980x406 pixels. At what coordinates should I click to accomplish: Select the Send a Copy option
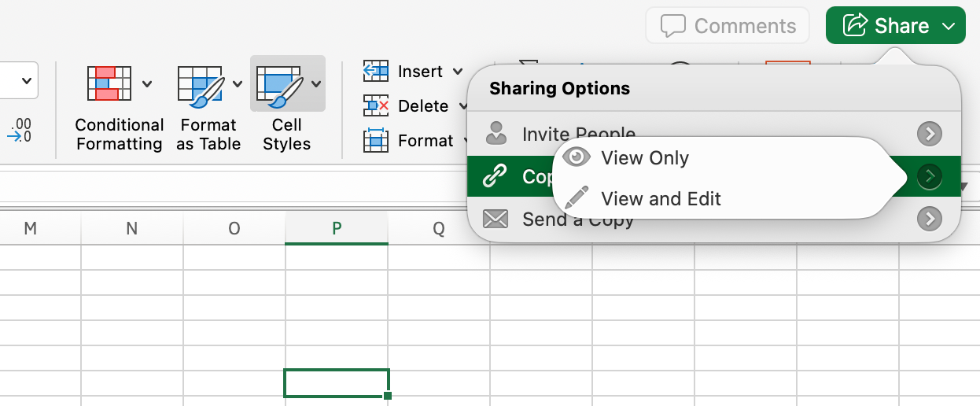[714, 219]
